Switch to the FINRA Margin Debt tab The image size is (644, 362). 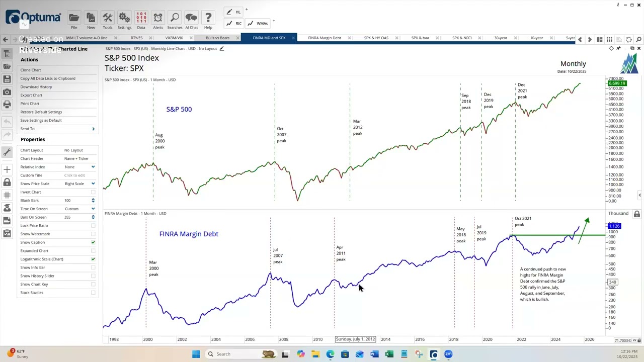click(x=325, y=38)
